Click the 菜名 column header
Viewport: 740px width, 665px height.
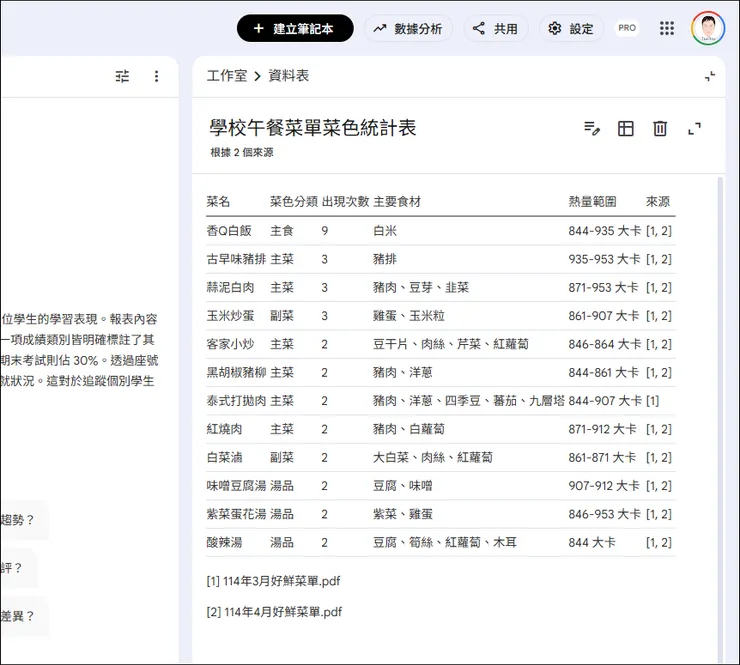pyautogui.click(x=218, y=202)
